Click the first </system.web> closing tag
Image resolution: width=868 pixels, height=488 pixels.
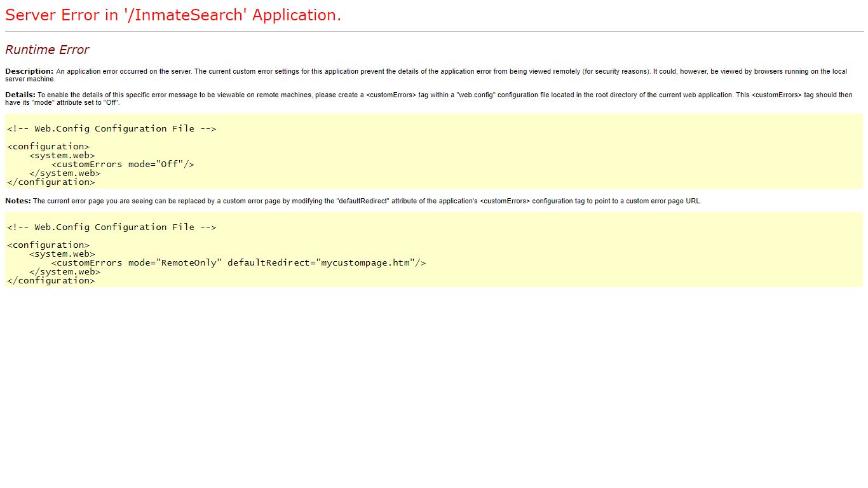(x=65, y=173)
